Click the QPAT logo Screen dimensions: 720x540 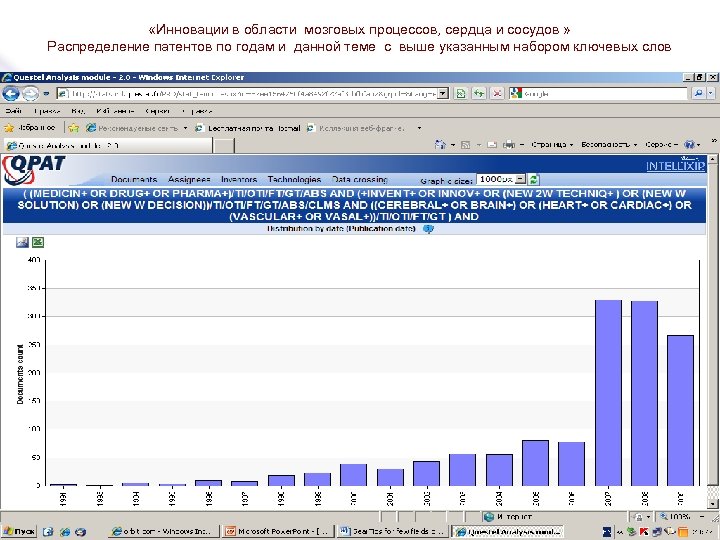[33, 169]
